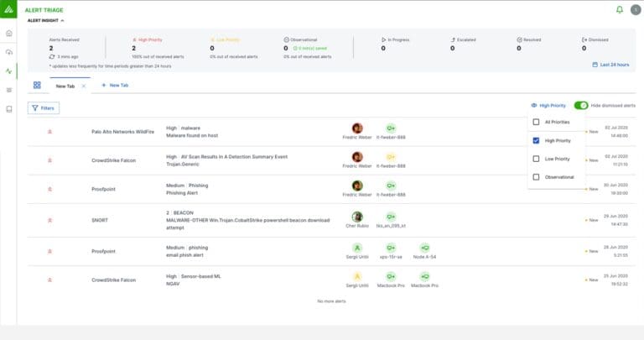Open the Last 24 hours time range
The image size is (644, 340).
coord(610,65)
